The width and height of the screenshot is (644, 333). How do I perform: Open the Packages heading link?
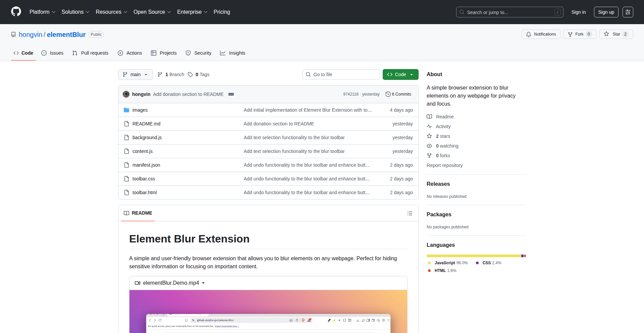pyautogui.click(x=439, y=214)
